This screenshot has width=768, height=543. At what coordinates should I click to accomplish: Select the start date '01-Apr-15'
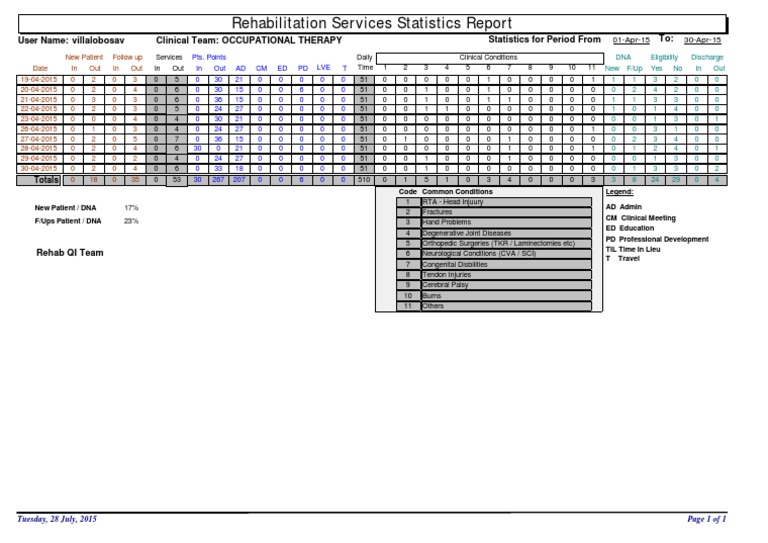pyautogui.click(x=631, y=40)
